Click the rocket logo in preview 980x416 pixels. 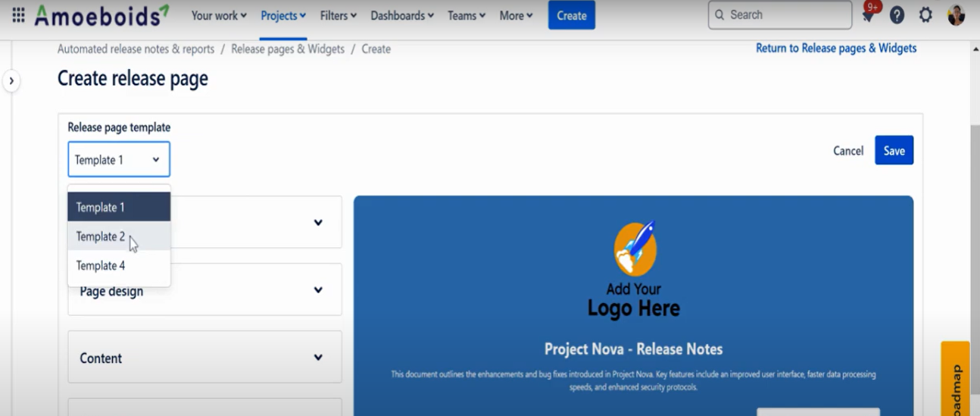(635, 249)
